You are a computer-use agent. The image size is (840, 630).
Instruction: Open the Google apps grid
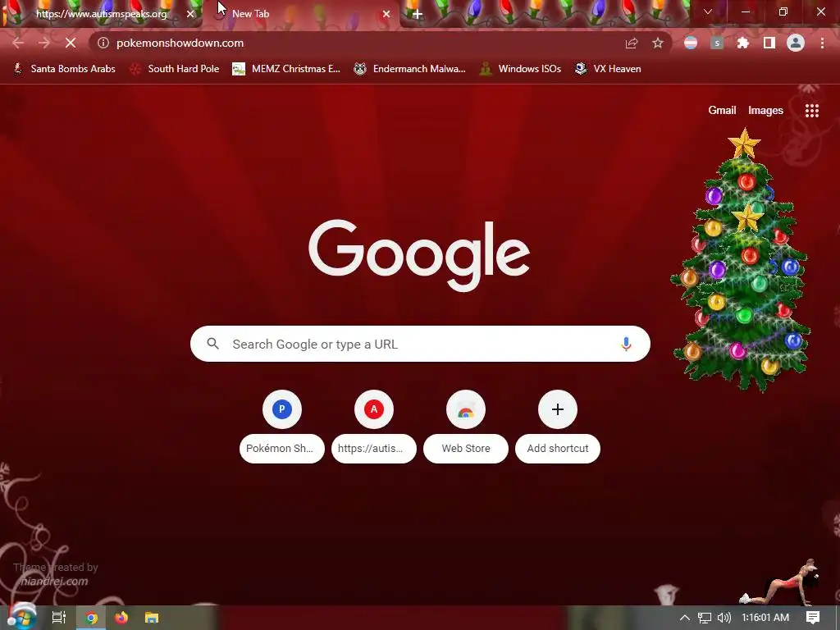coord(811,111)
